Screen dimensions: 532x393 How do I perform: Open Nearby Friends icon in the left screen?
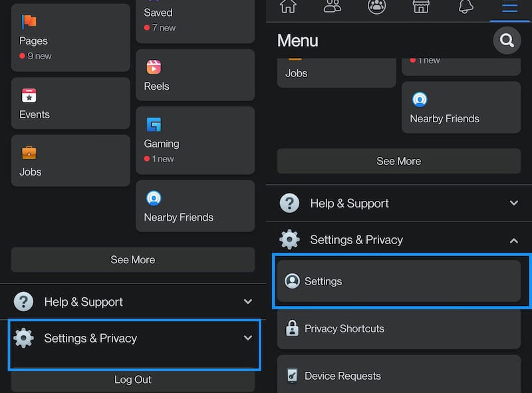(154, 198)
